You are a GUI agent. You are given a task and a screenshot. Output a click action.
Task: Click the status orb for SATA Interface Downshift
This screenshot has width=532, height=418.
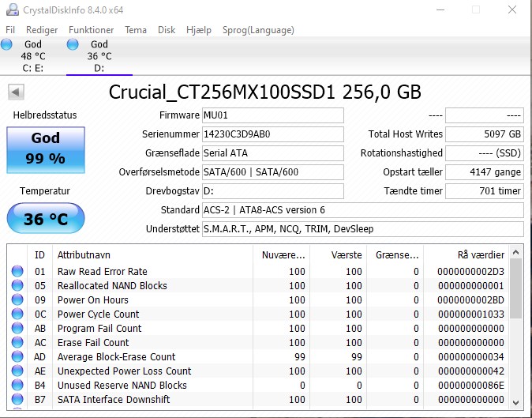(x=17, y=399)
